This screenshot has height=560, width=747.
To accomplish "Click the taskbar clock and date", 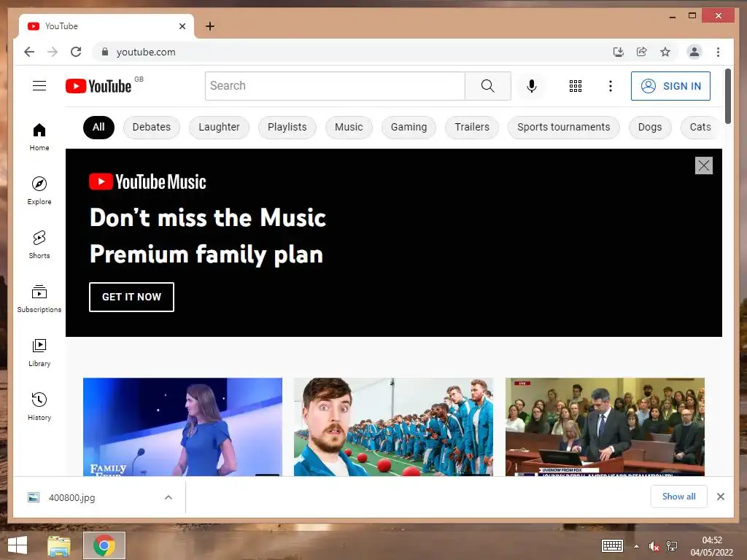I will point(712,546).
